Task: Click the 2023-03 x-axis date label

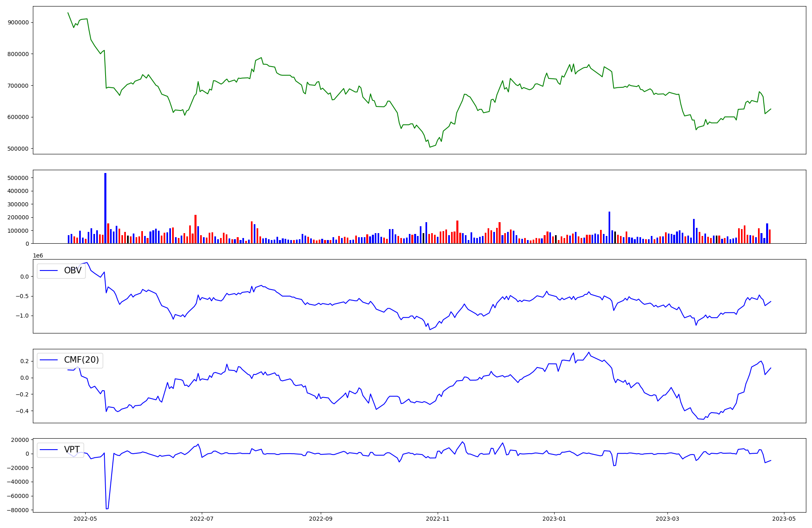Action: (667, 519)
